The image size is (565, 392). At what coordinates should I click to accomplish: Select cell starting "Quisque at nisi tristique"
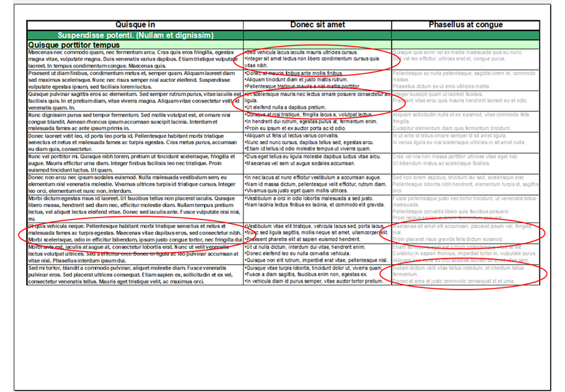tap(317, 121)
